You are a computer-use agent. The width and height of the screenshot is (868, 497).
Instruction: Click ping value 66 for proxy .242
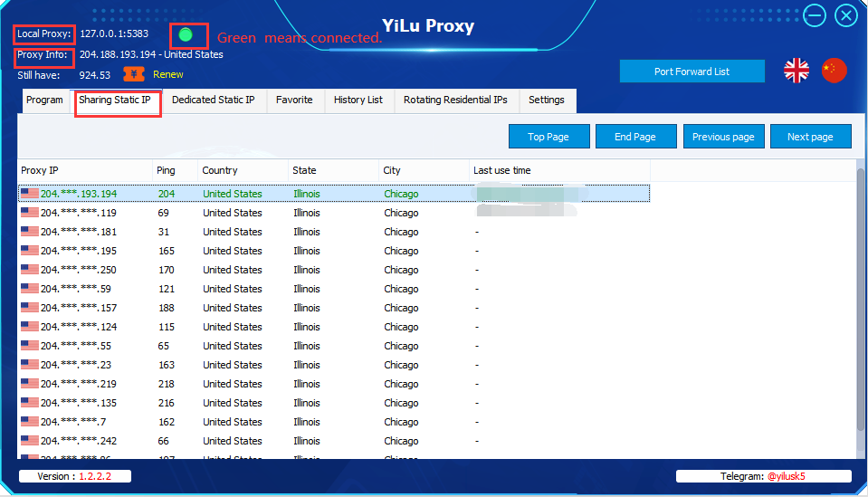(x=163, y=441)
